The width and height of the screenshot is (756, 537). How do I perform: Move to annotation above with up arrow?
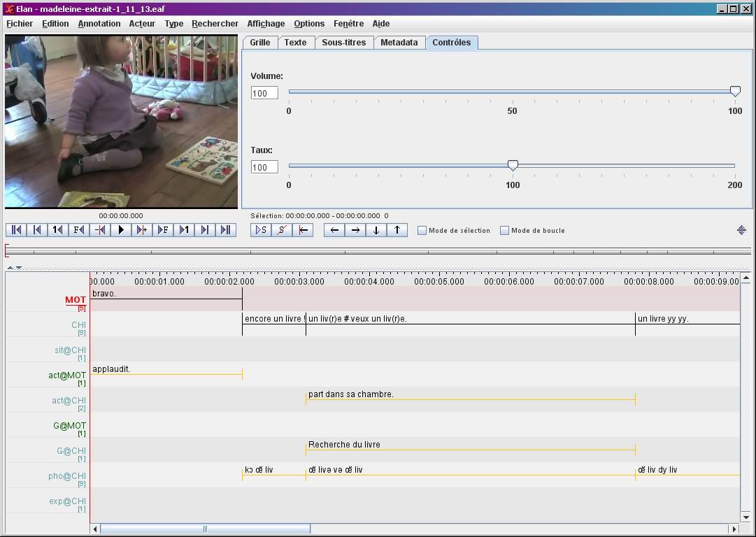tap(397, 230)
